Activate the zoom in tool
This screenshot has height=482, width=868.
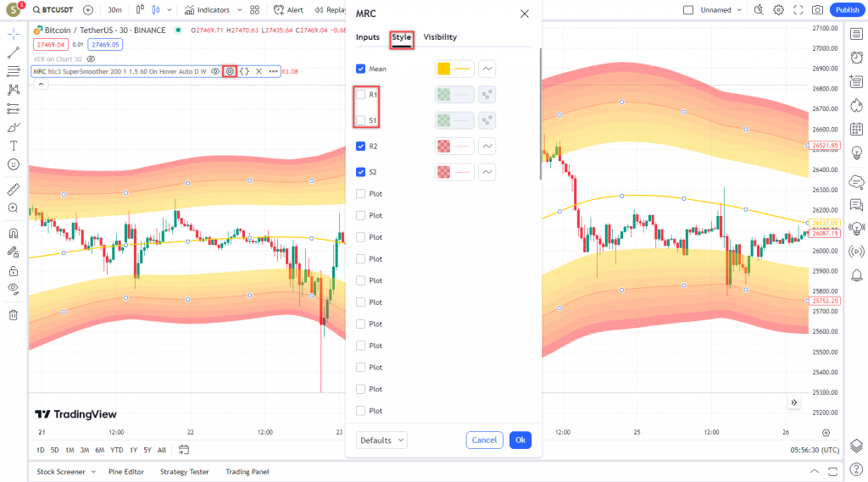coord(14,208)
